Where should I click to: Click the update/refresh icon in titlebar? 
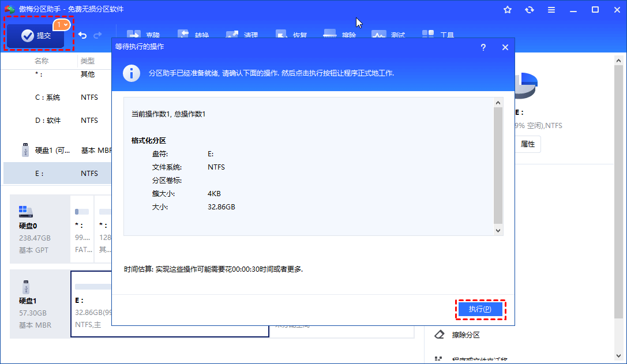coord(529,10)
